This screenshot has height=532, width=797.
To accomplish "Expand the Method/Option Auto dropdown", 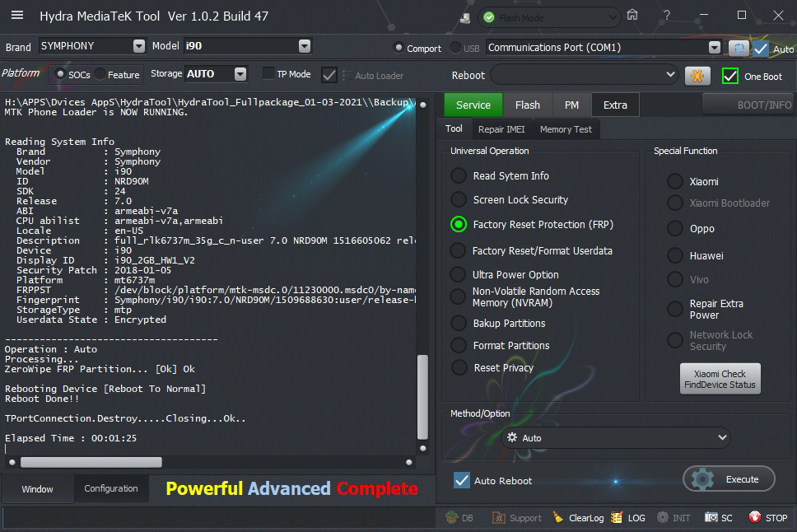I will tap(722, 437).
